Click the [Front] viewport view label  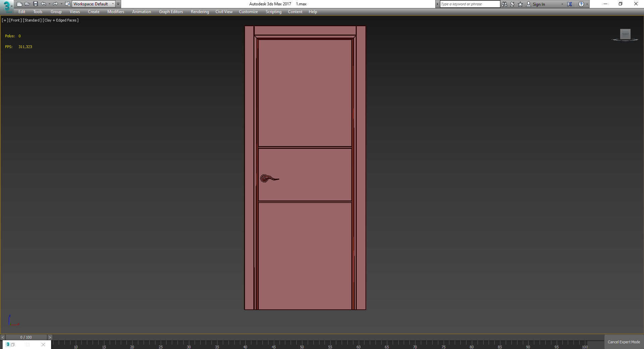(15, 20)
